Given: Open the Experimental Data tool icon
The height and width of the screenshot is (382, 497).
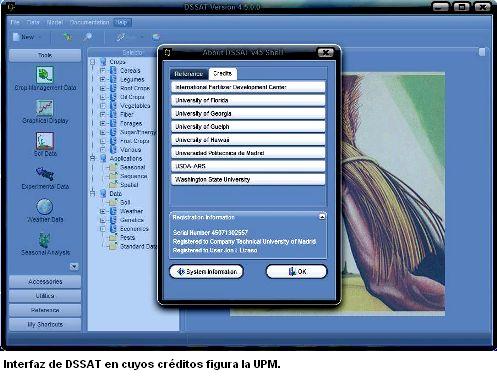Looking at the screenshot, I should 45,174.
